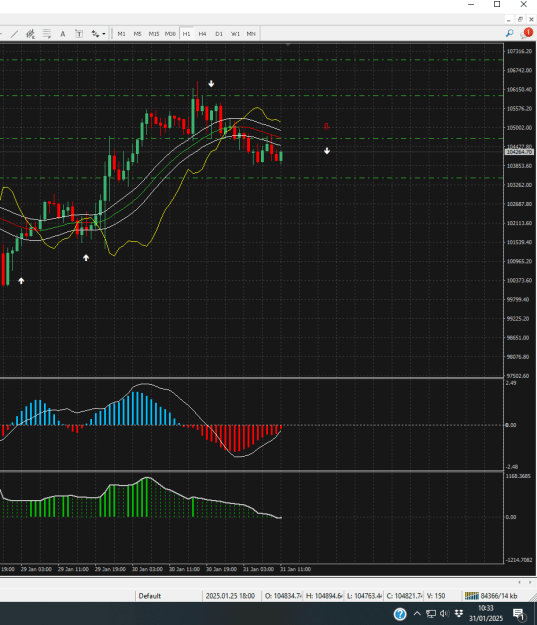Click the 'V: 150' volume status field

(x=436, y=596)
